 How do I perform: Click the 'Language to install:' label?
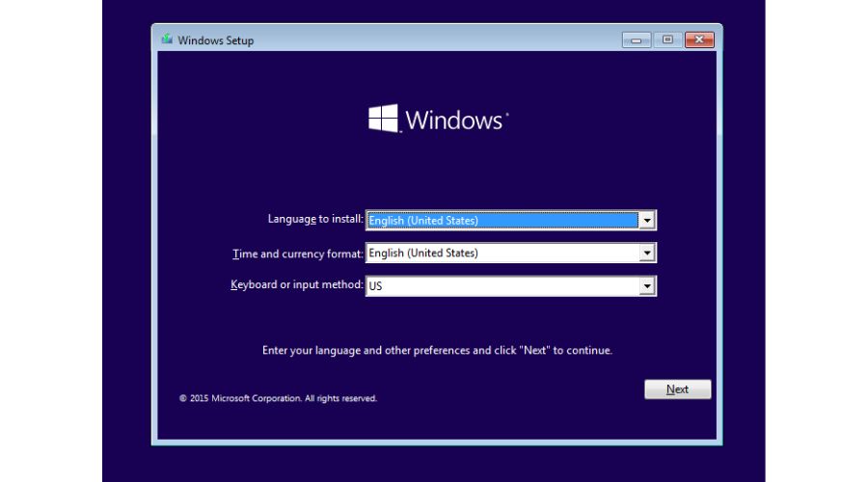click(x=315, y=219)
